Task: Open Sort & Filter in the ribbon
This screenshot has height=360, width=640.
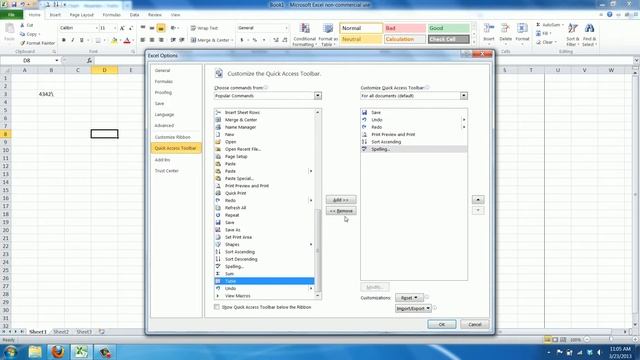Action: 573,35
